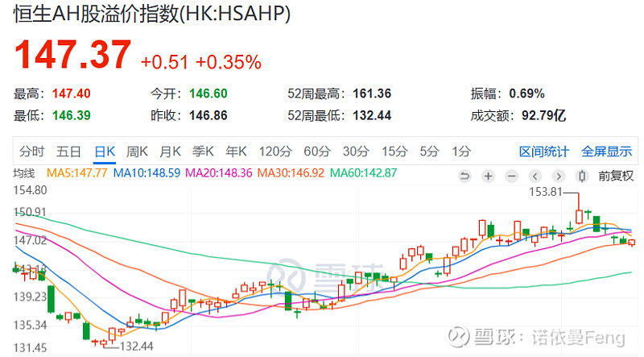
Task: Click the 132.44 low marker on chart
Action: (136, 347)
